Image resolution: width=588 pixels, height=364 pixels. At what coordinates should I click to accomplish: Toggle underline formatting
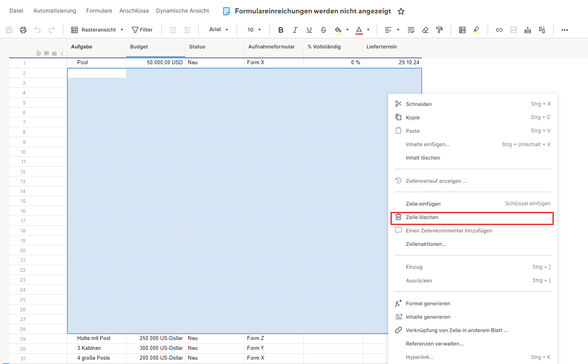pyautogui.click(x=309, y=30)
